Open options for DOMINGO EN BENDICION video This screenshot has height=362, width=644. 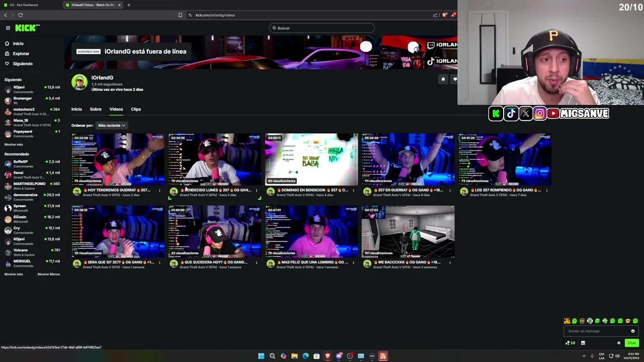coord(353,191)
